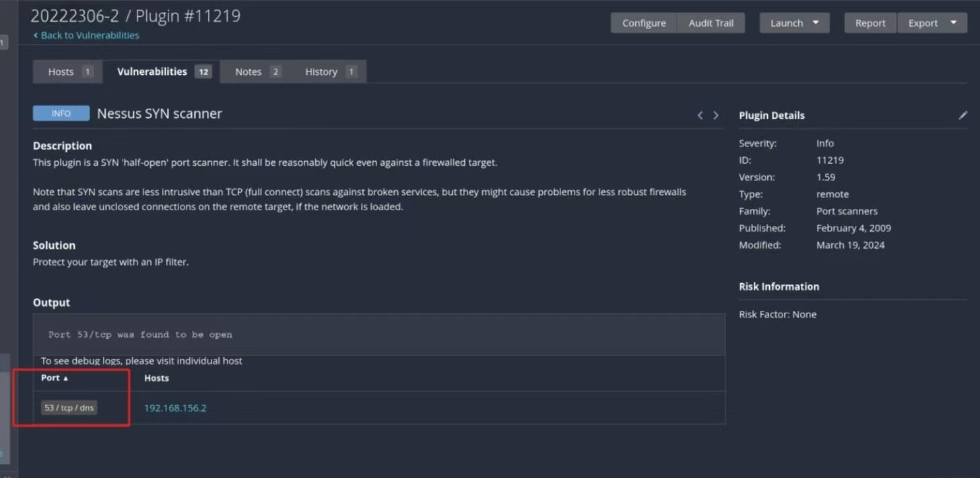Open the Export dropdown menu
Image resolution: width=980 pixels, height=478 pixels.
click(932, 23)
